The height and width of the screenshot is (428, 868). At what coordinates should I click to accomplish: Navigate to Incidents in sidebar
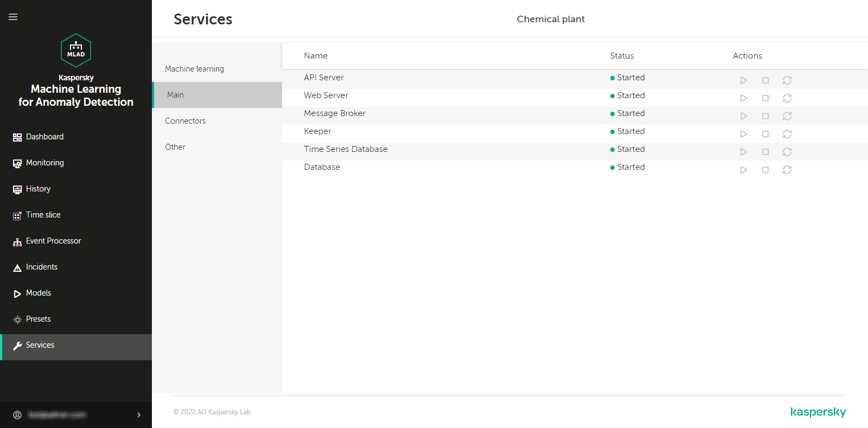41,267
